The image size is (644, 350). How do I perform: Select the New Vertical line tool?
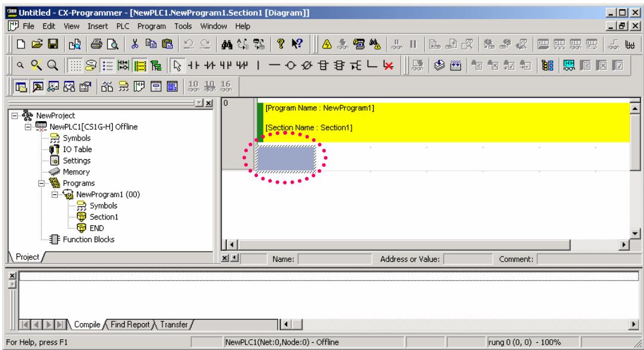[258, 65]
